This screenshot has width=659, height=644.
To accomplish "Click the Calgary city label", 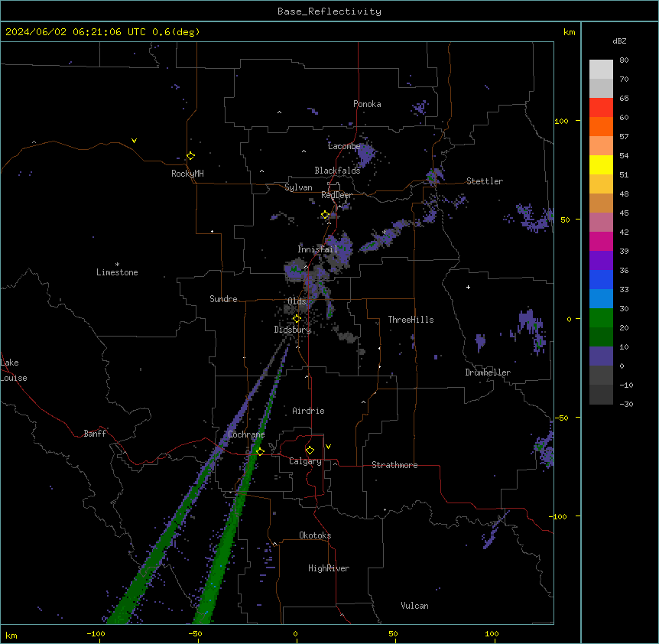I will click(x=305, y=461).
